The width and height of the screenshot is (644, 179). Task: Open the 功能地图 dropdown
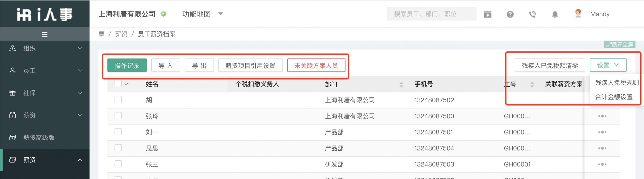203,14
